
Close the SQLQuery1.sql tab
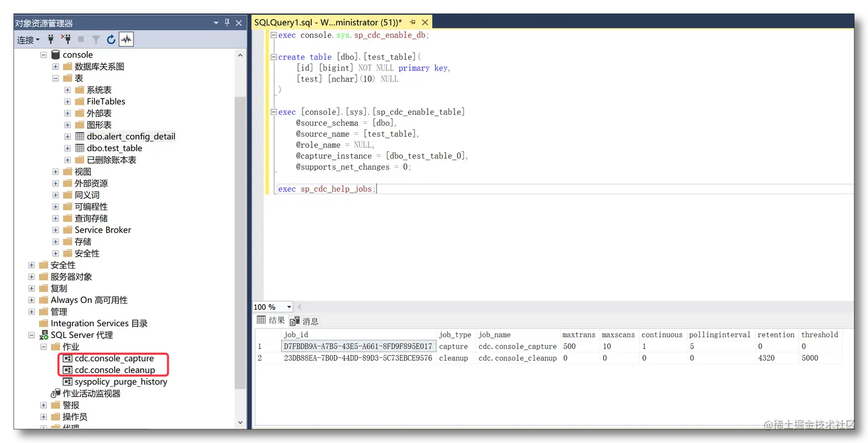(x=425, y=22)
